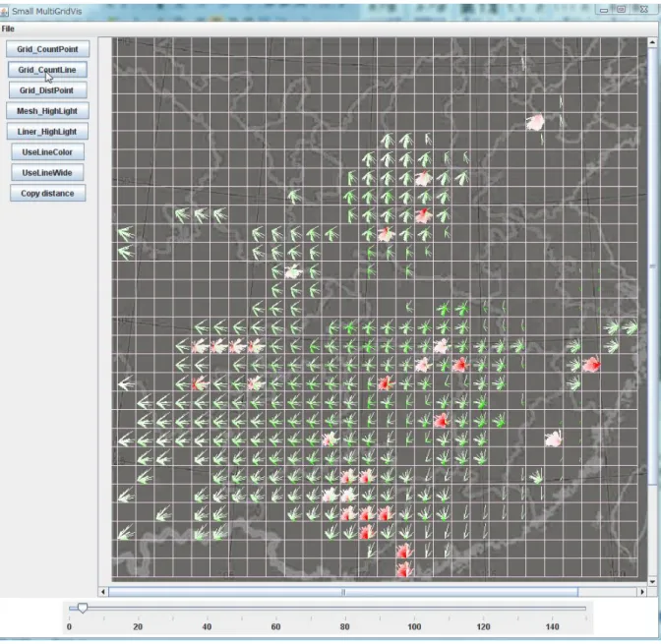Click the slider thumb above the tick scale
This screenshot has width=661, height=644.
point(83,608)
